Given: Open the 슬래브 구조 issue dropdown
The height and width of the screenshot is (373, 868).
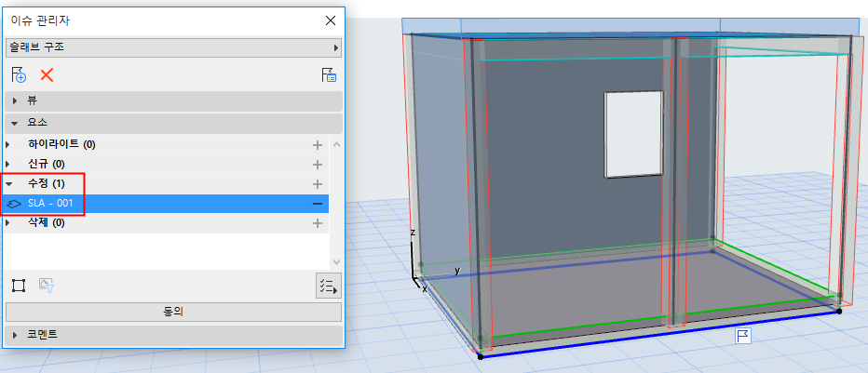Looking at the screenshot, I should pos(173,47).
